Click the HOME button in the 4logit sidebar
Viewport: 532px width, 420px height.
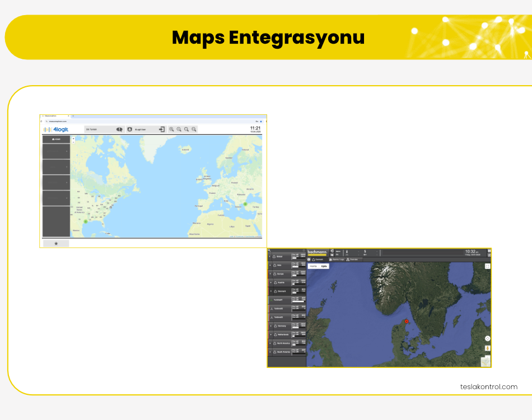56,139
